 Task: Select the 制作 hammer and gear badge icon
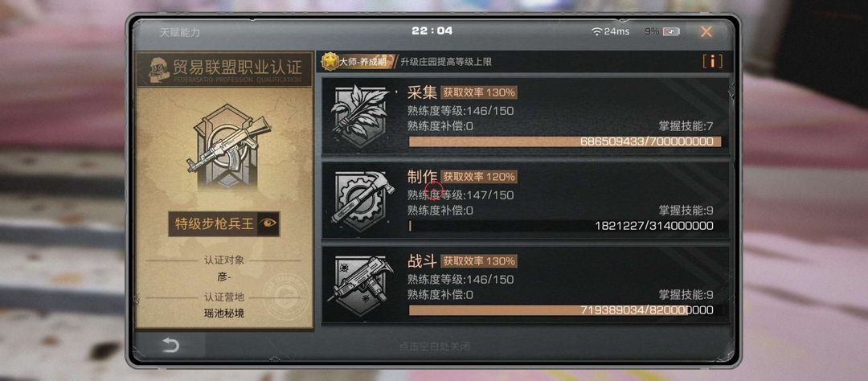362,200
